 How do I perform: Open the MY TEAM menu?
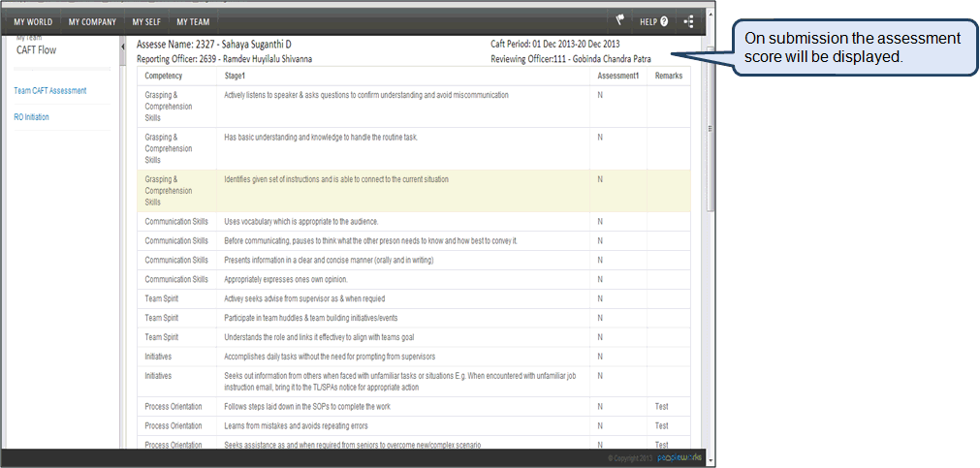193,22
